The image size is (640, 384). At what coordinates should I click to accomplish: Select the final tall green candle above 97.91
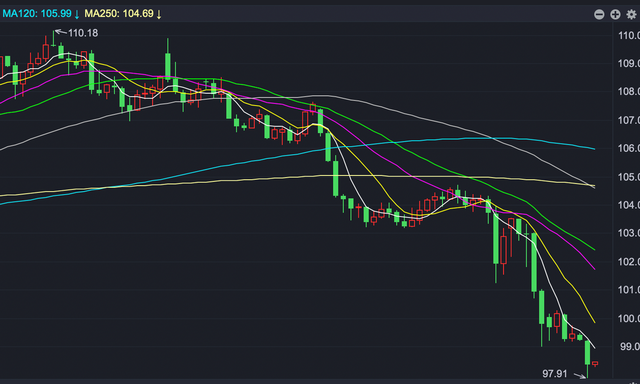(x=587, y=353)
